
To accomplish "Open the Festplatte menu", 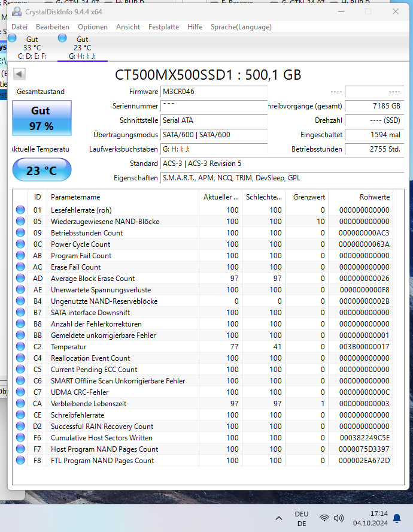I will pyautogui.click(x=163, y=27).
